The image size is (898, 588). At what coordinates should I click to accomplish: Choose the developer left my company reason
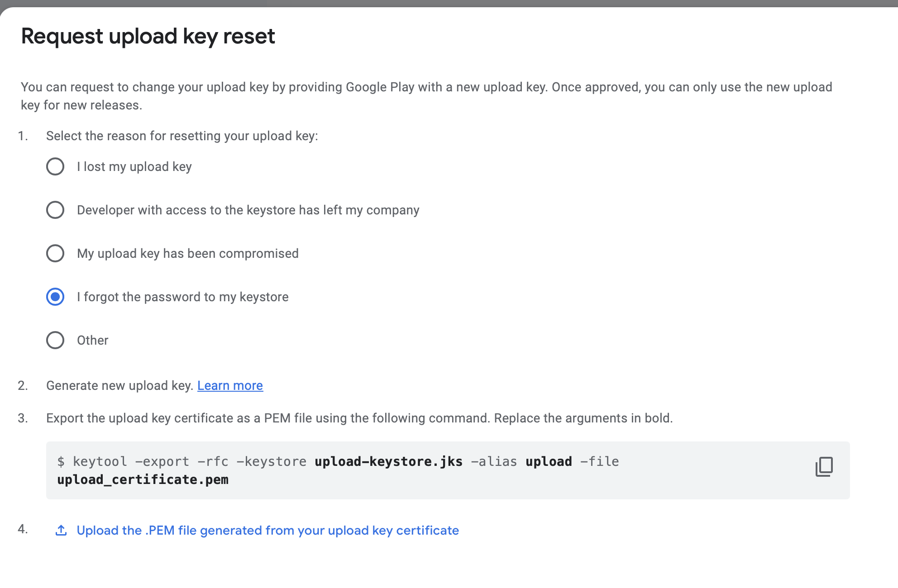[55, 210]
